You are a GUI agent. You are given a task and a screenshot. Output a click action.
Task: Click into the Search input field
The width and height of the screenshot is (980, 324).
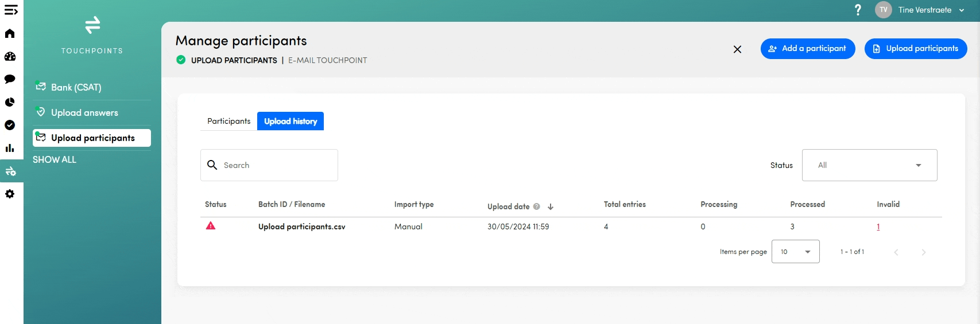[276, 165]
